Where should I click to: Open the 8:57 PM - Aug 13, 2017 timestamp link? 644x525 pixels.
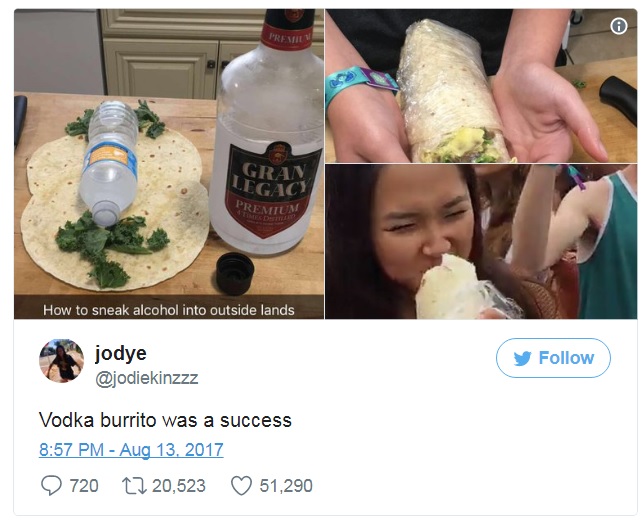point(131,449)
